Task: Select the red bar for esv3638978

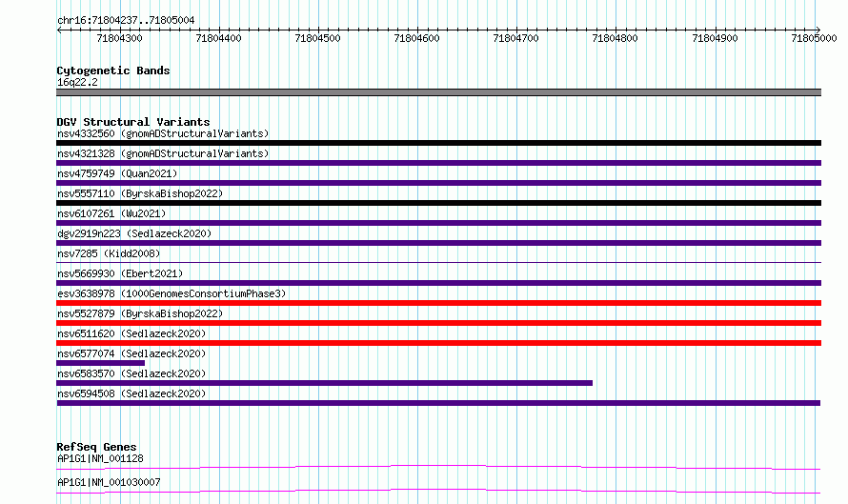Action: pyautogui.click(x=438, y=303)
